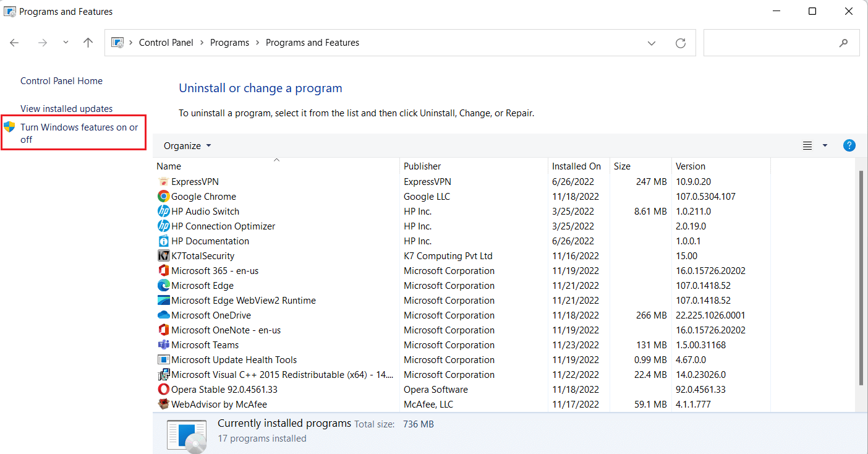Screen dimensions: 868x454
Task: Open the Organize dropdown menu
Action: click(187, 145)
